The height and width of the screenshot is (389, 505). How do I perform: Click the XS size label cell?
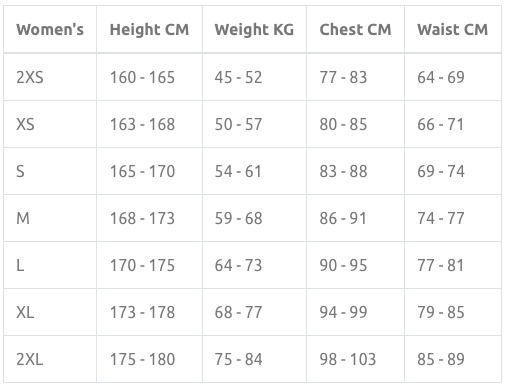click(50, 124)
